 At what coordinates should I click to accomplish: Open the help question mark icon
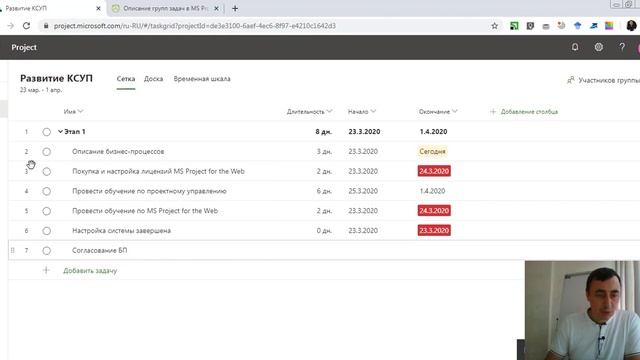click(622, 47)
